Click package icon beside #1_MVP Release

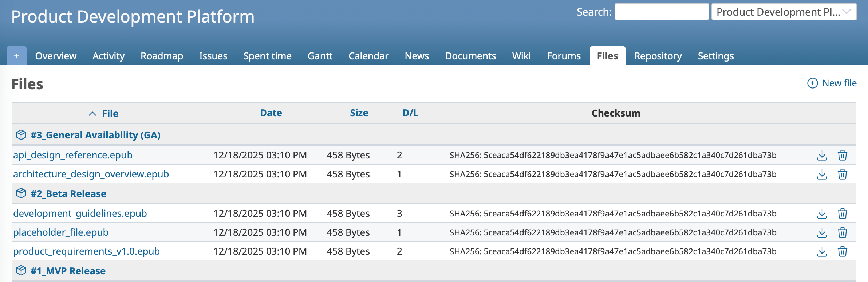click(x=21, y=271)
